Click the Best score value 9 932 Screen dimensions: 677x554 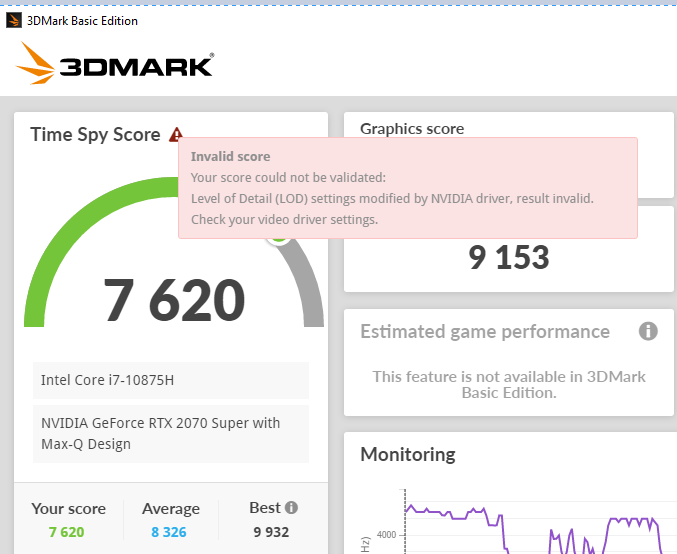pos(271,532)
